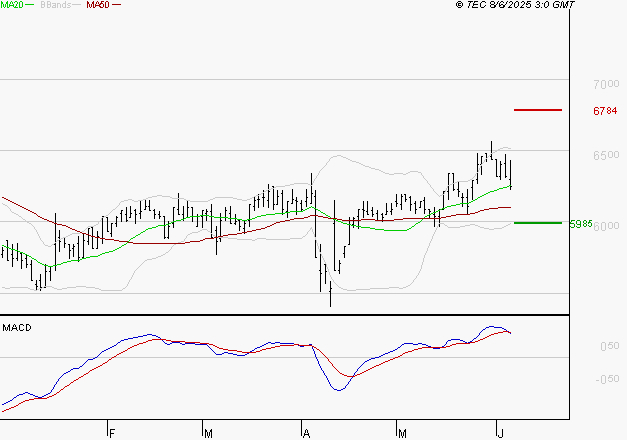627x440 pixels.
Task: Click the BBands legend label
Action: click(x=56, y=5)
